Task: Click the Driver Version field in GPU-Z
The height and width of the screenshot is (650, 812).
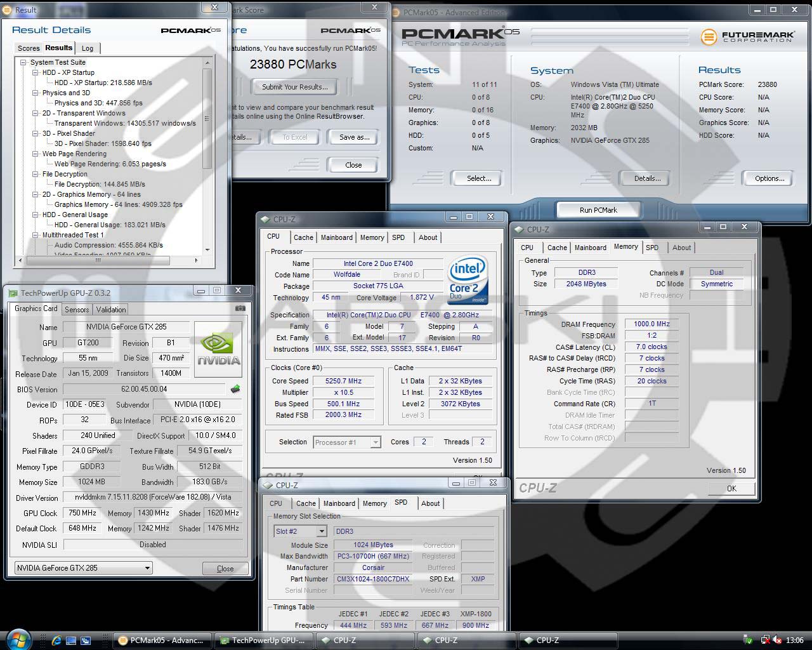Action: tap(153, 497)
